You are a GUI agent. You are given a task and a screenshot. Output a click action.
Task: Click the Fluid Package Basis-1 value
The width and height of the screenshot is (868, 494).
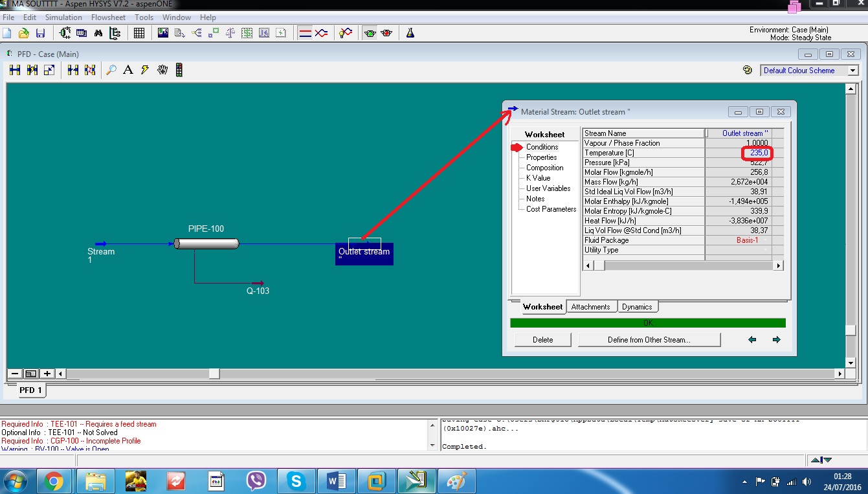pos(738,240)
